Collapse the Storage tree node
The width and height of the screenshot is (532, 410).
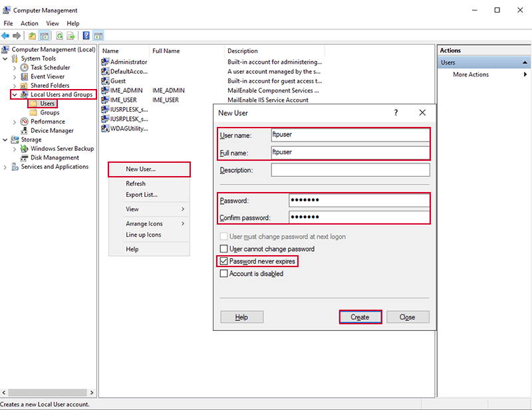click(5, 140)
